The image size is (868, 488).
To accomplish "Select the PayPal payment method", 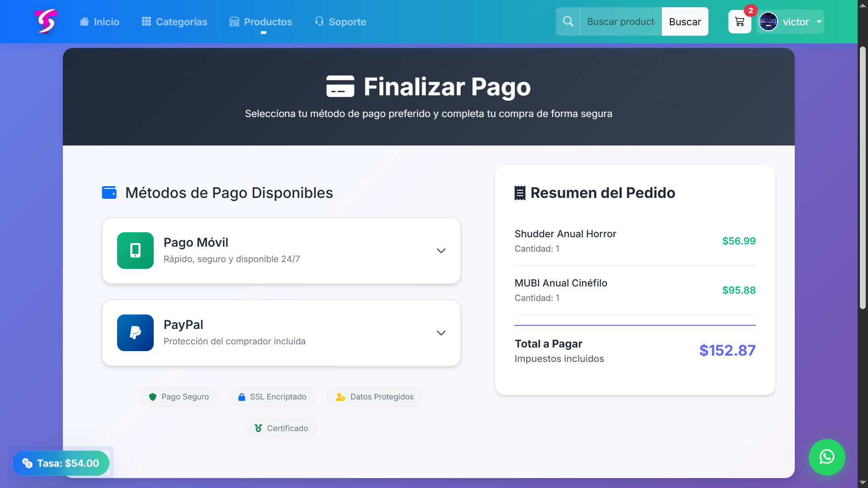I will tap(281, 333).
